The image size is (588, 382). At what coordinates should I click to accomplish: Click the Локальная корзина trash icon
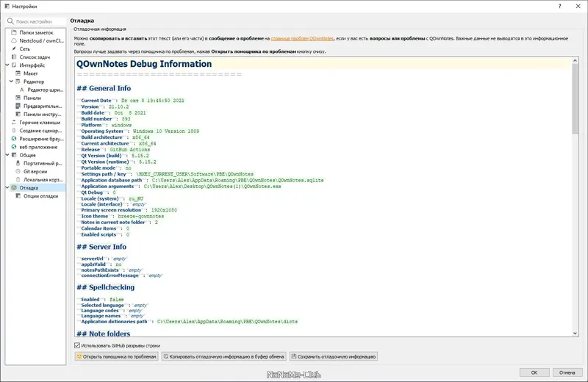(18, 179)
